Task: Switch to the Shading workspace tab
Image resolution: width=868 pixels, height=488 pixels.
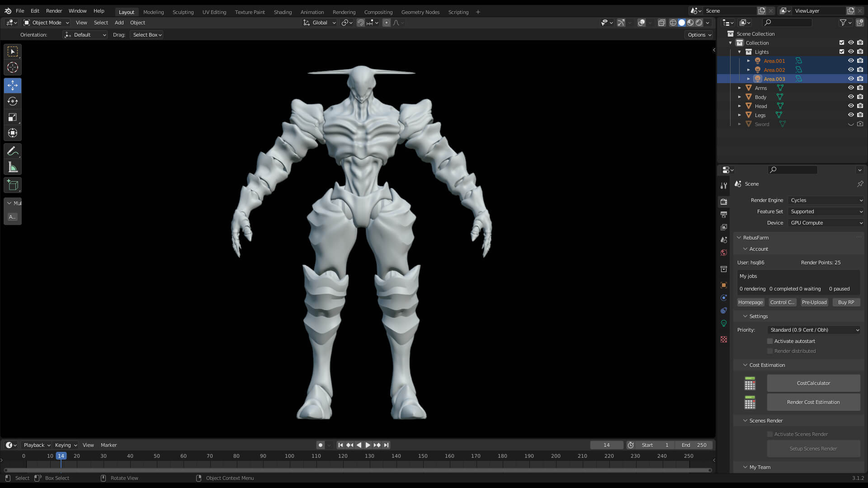Action: pyautogui.click(x=283, y=12)
